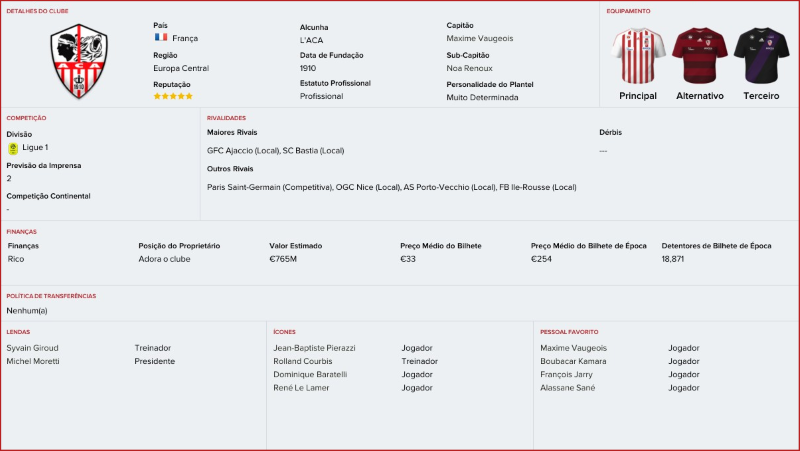This screenshot has height=451, width=800.
Task: Click the Rivalidades section header
Action: (226, 118)
